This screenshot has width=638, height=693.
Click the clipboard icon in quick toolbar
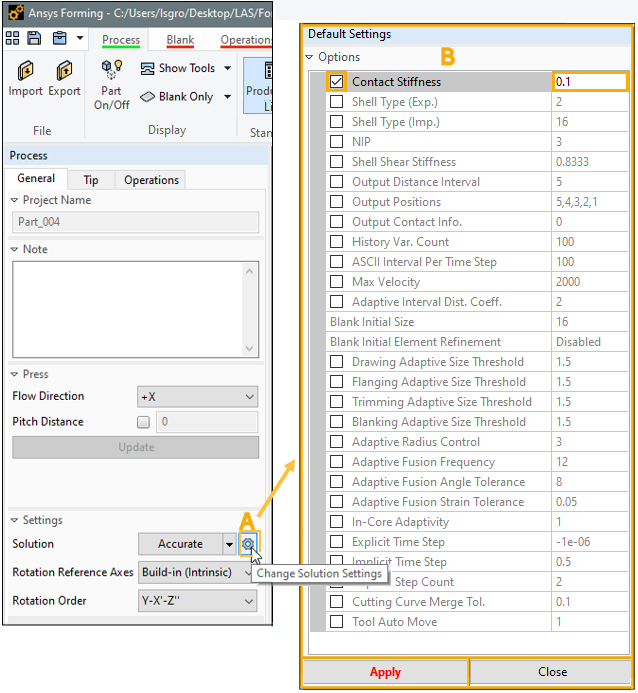point(60,38)
